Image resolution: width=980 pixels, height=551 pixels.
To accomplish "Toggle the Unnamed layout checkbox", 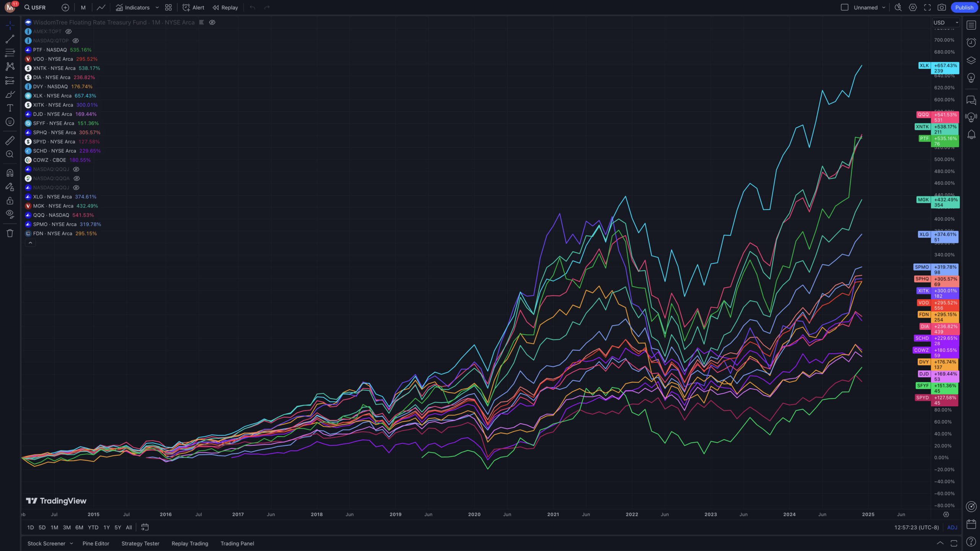I will [844, 7].
